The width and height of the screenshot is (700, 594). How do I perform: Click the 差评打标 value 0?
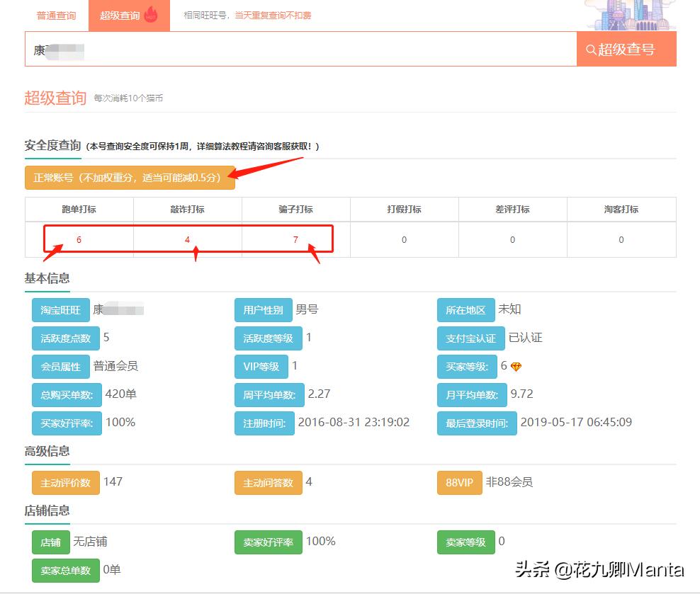(x=512, y=240)
